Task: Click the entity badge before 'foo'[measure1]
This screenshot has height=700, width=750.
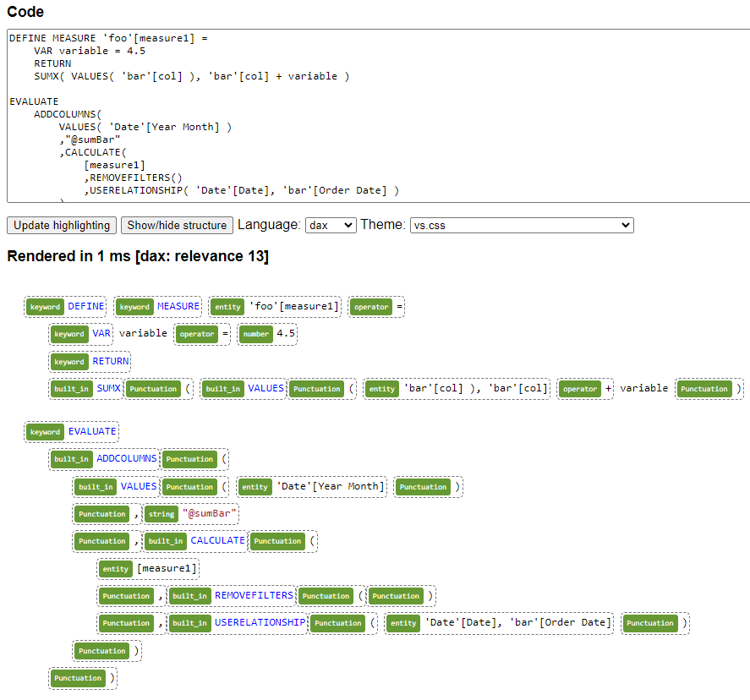Action: [x=227, y=307]
